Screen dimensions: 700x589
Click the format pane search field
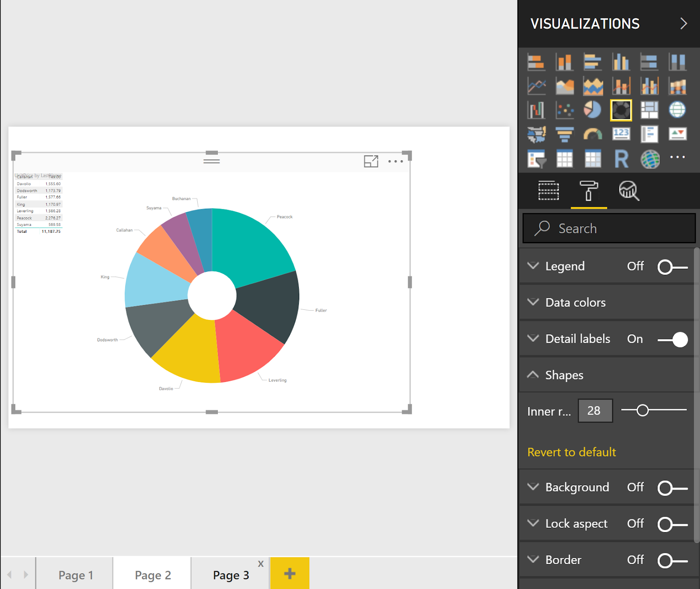tap(608, 228)
